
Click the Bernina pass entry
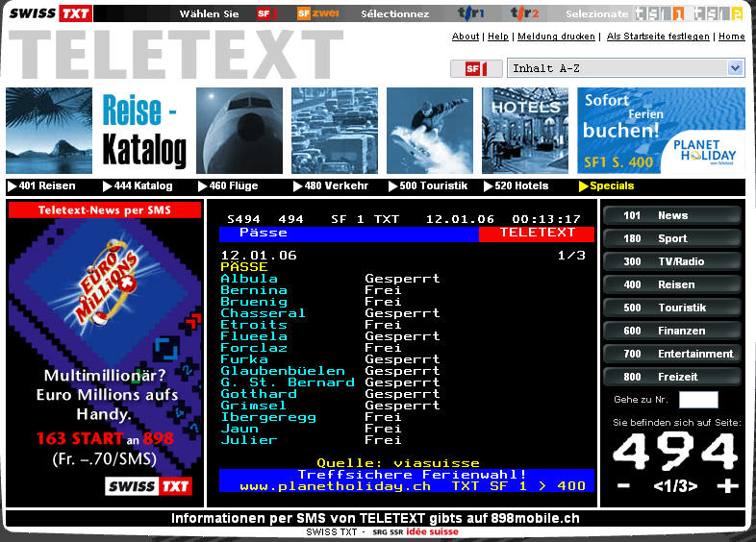click(254, 290)
